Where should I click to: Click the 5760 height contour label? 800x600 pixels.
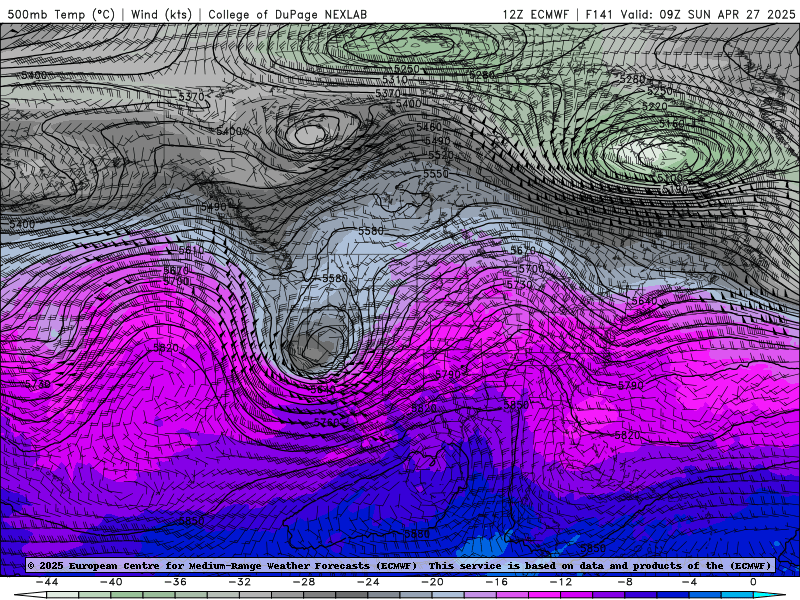[x=327, y=422]
